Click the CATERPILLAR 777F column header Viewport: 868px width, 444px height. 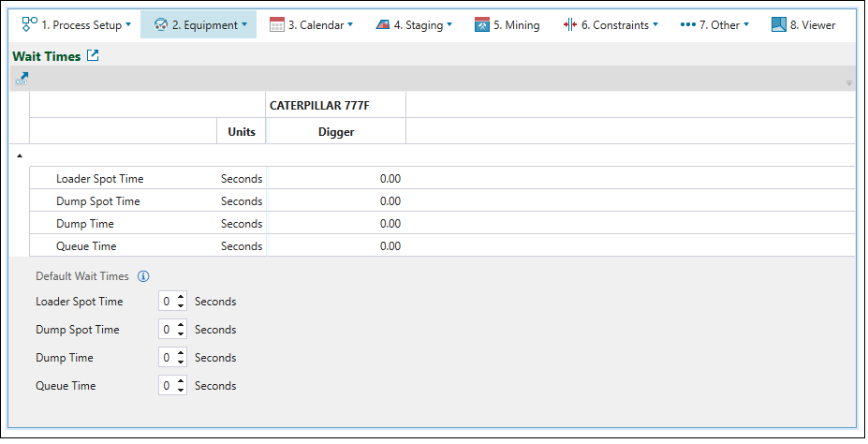coord(319,105)
